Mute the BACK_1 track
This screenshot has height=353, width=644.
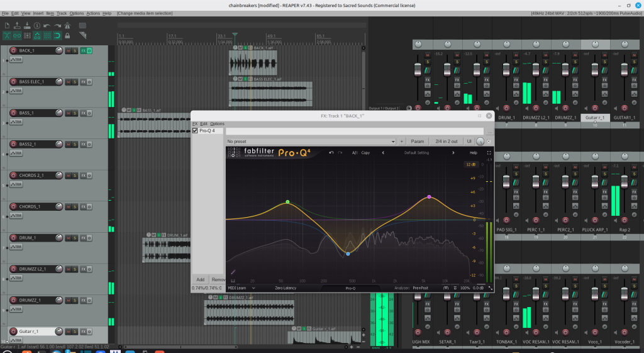click(x=68, y=50)
